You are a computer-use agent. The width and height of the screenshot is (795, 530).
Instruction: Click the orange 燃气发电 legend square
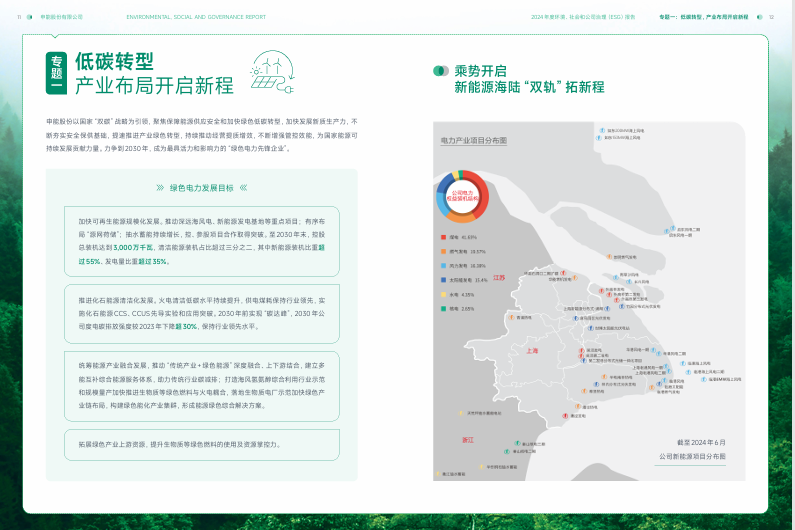[x=441, y=251]
